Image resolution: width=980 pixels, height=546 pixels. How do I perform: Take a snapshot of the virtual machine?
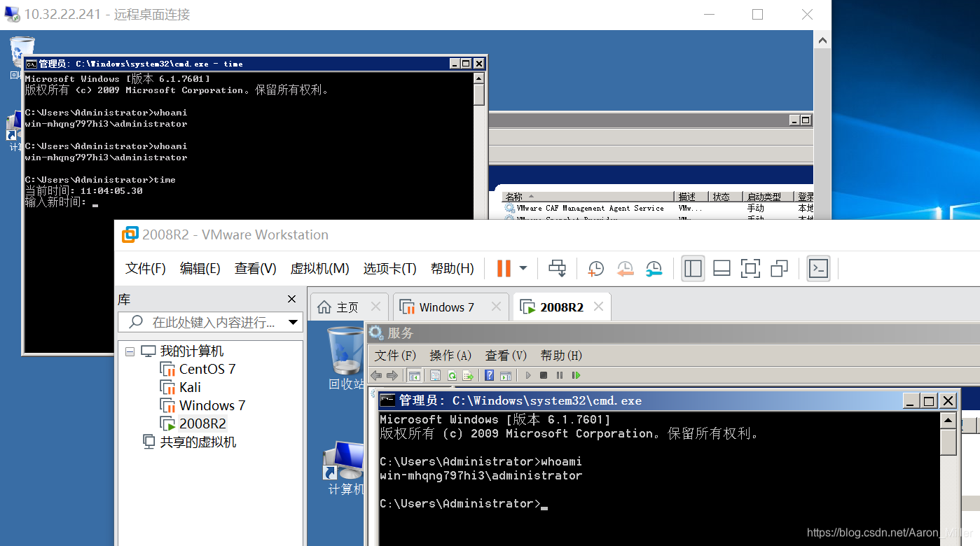coord(595,268)
